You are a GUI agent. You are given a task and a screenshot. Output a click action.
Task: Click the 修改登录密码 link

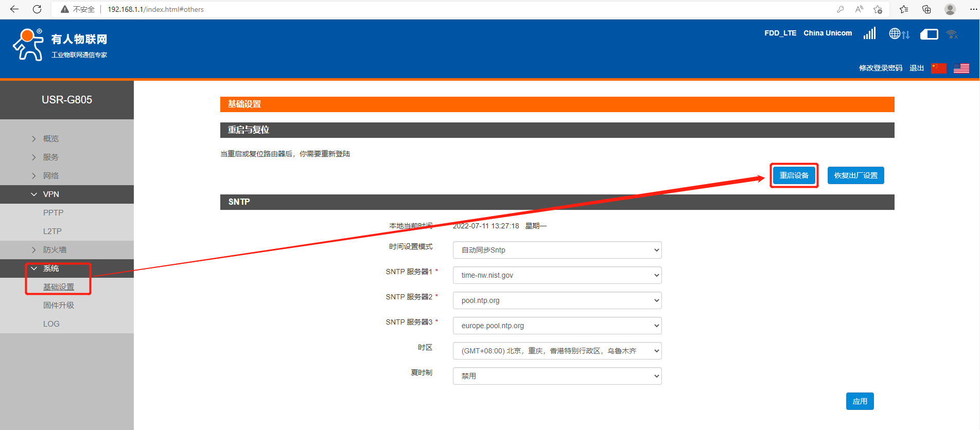tap(880, 68)
